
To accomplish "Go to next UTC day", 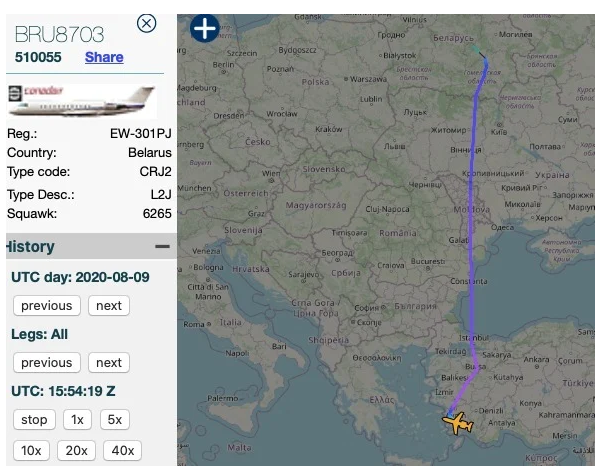I will point(108,305).
